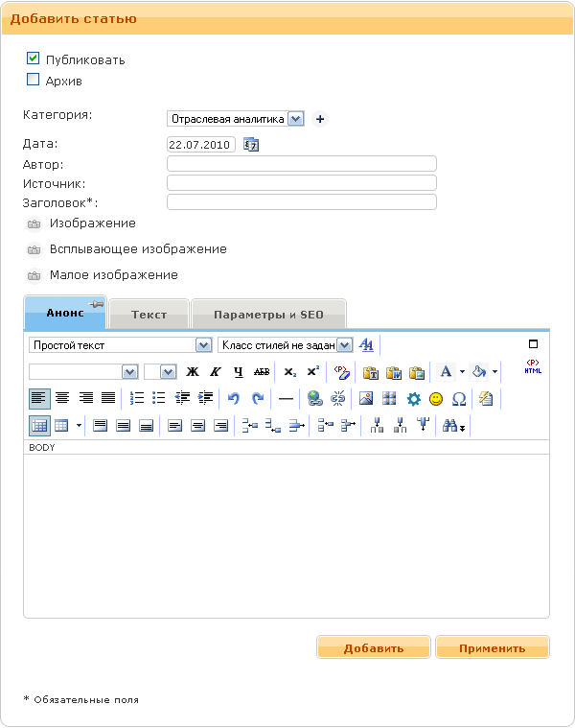Open the Категория dropdown list
Screen dimensions: 575x728
click(295, 120)
